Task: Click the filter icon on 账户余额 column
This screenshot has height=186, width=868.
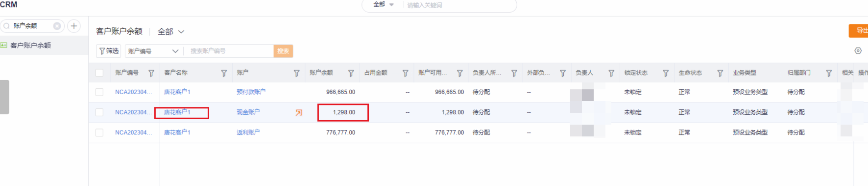Action: point(351,73)
